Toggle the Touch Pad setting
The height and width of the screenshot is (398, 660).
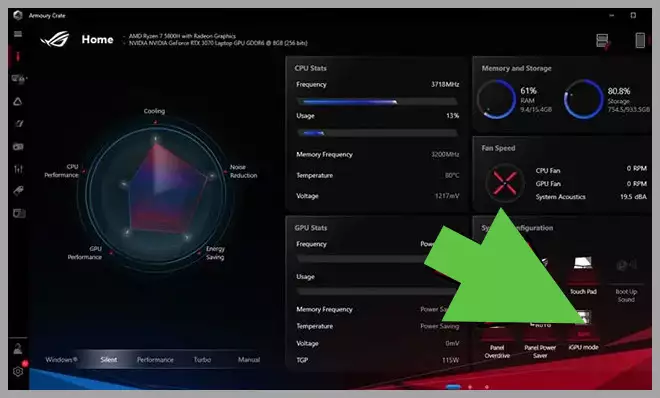coord(583,276)
